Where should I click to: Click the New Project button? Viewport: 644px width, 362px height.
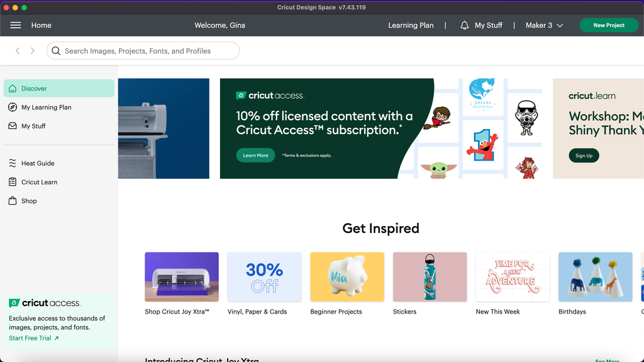608,25
